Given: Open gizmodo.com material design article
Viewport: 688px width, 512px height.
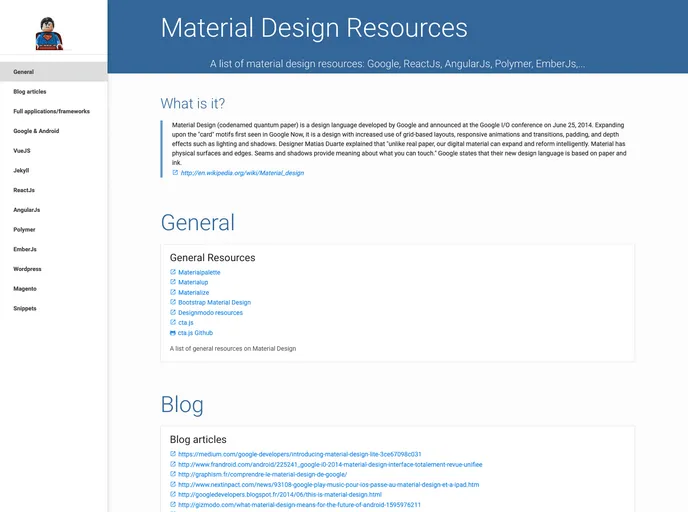Looking at the screenshot, I should coord(299,505).
